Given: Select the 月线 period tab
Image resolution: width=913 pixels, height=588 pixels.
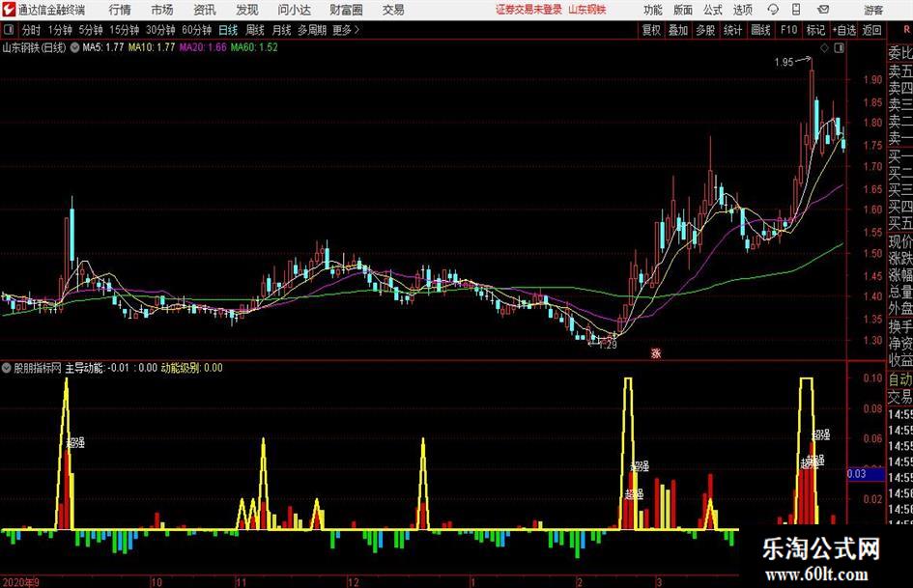Looking at the screenshot, I should (x=281, y=30).
